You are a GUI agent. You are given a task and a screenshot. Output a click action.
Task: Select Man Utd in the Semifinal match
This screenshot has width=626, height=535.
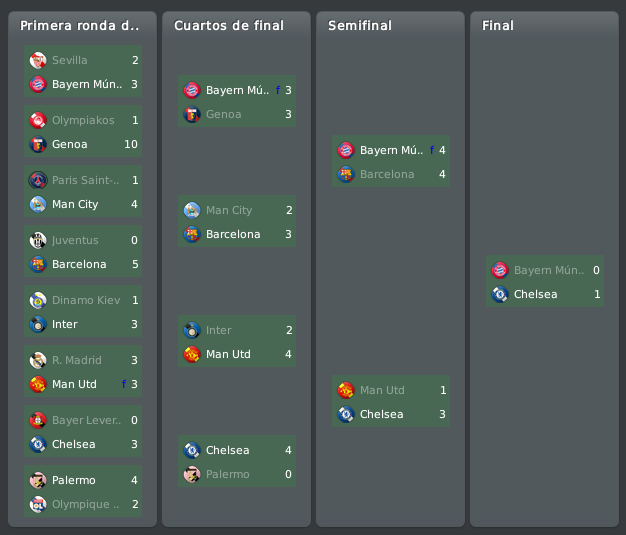(382, 390)
